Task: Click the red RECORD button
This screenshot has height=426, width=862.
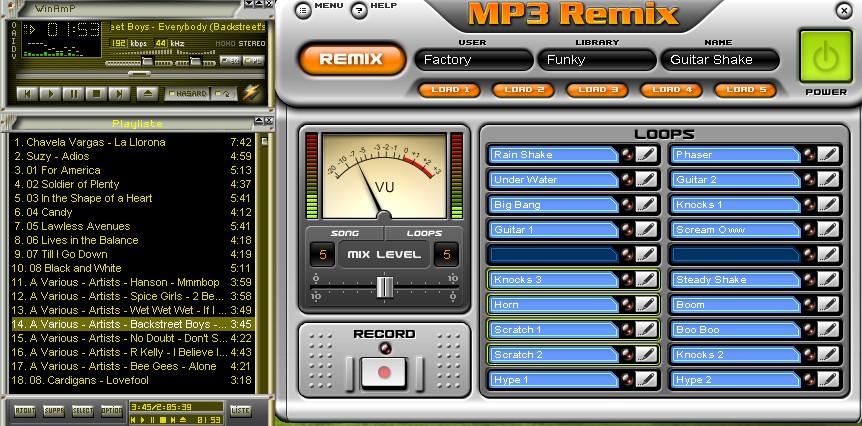Action: [x=384, y=372]
